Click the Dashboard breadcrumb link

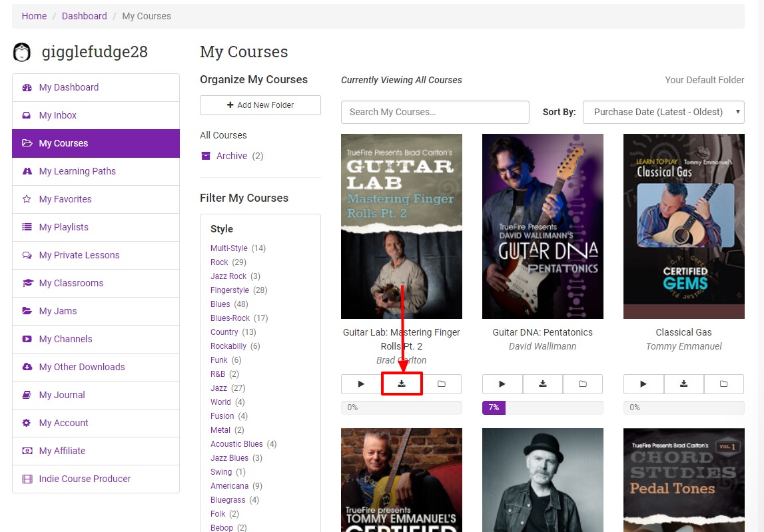click(84, 16)
